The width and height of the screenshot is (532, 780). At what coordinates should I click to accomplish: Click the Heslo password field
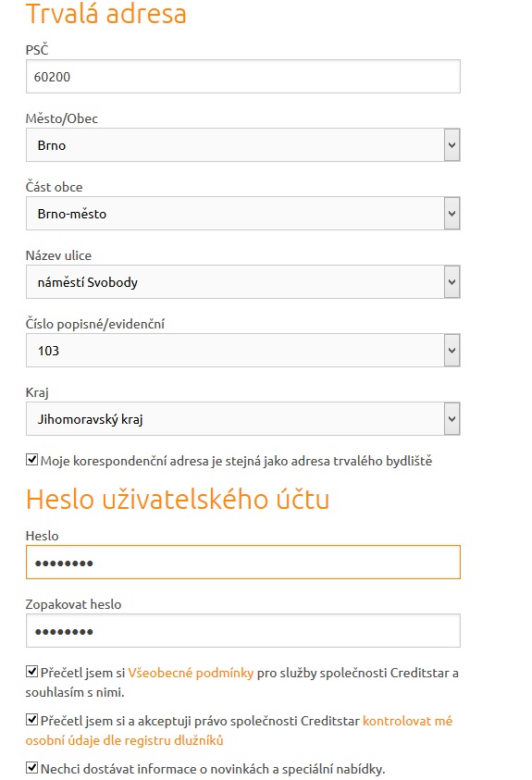243,563
